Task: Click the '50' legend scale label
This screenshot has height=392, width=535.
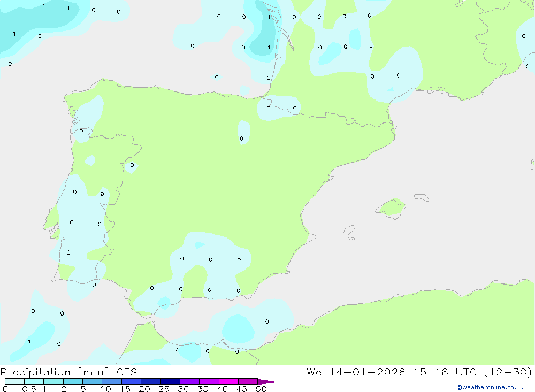Action: click(262, 389)
